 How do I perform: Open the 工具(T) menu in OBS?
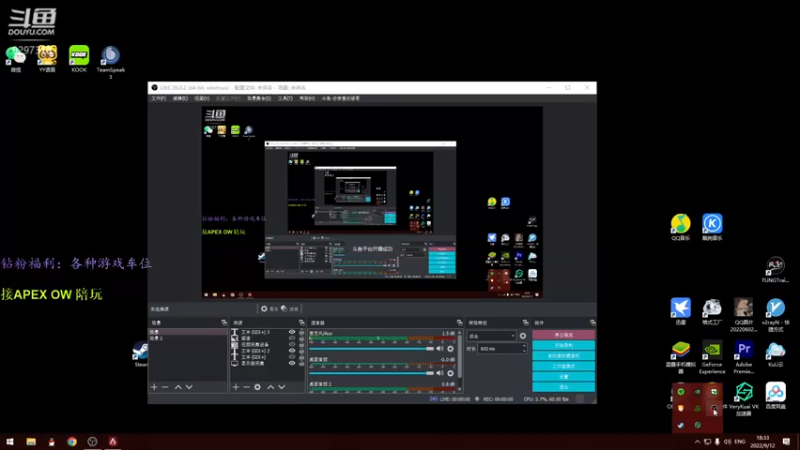[285, 98]
